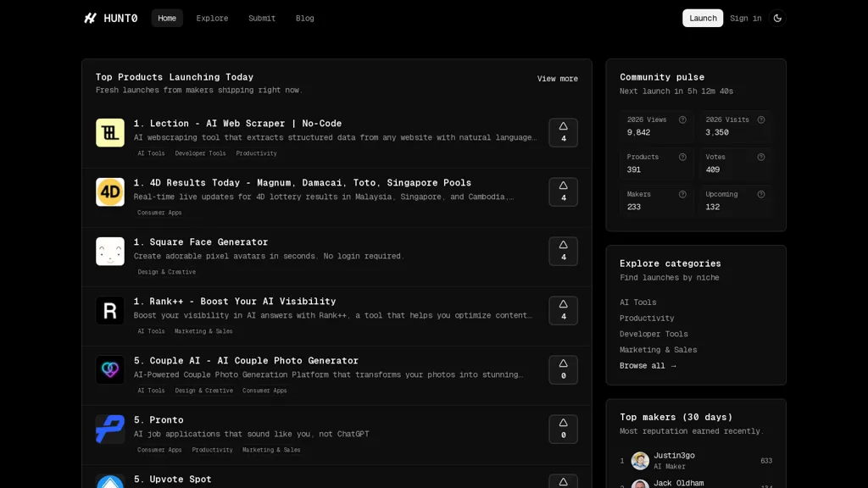868x488 pixels.
Task: Click Developer Tools tag on Lection
Action: (200, 153)
